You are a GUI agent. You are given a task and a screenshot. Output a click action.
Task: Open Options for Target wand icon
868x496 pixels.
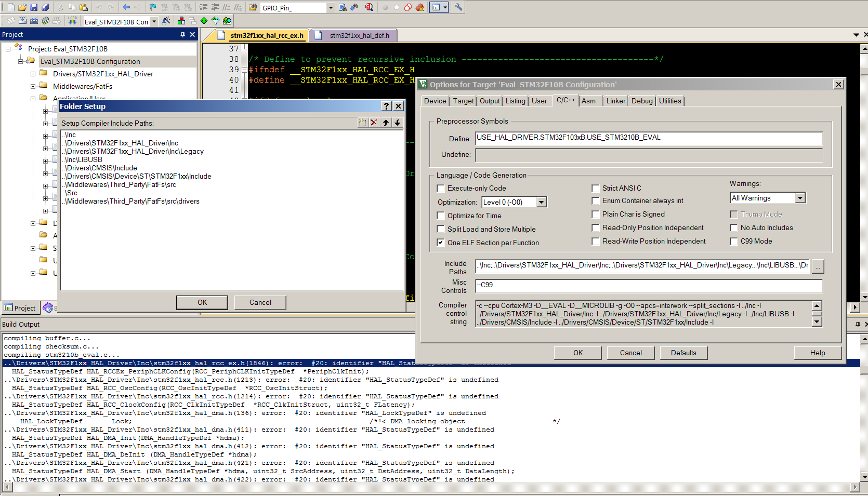pos(166,21)
